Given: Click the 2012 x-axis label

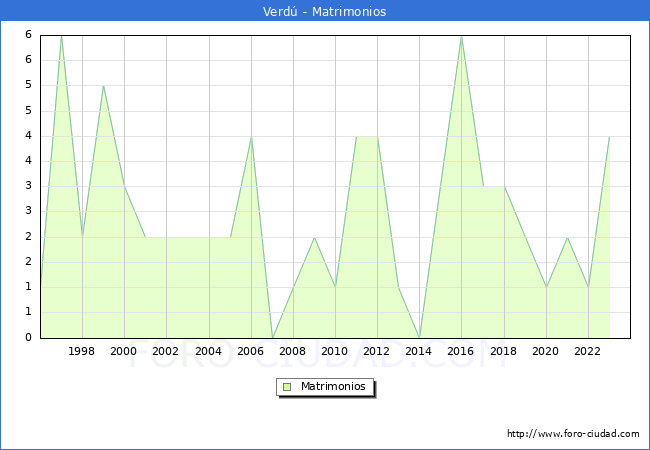Looking at the screenshot, I should coord(377,351).
